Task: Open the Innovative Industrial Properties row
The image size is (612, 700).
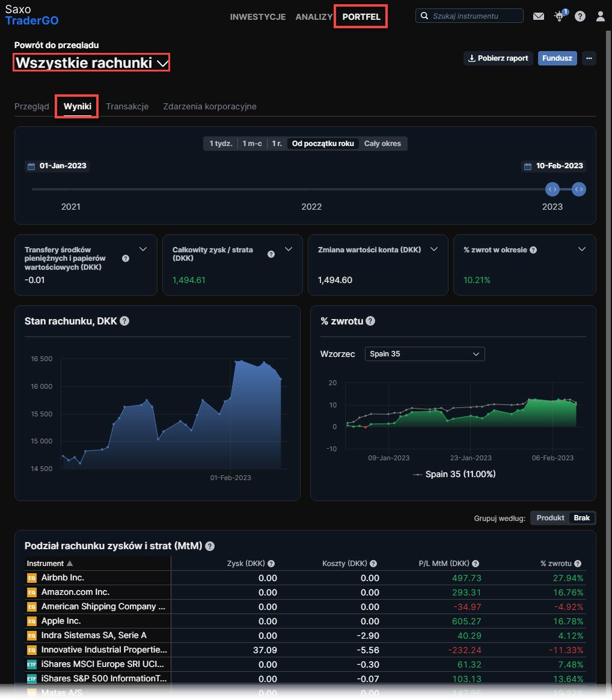Action: (x=305, y=650)
